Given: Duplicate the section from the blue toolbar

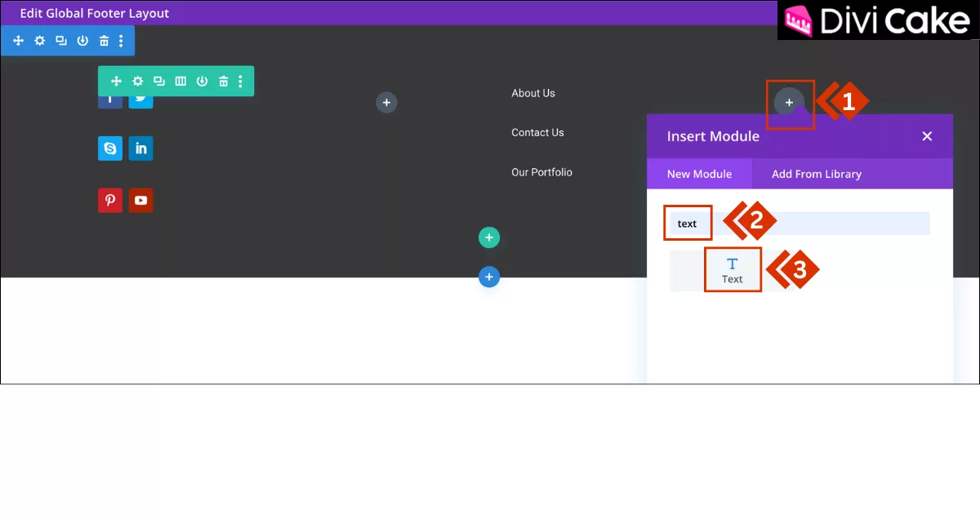Looking at the screenshot, I should pyautogui.click(x=61, y=41).
